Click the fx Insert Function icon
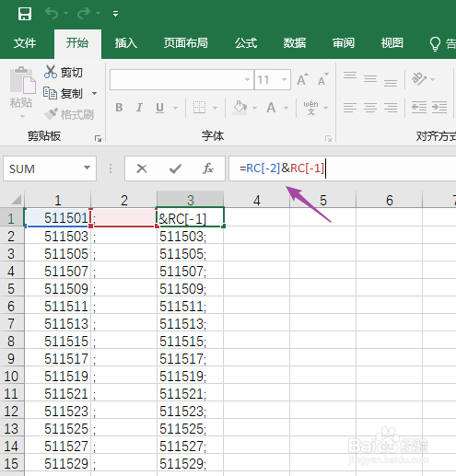Screen dimensions: 456x476 pyautogui.click(x=208, y=168)
